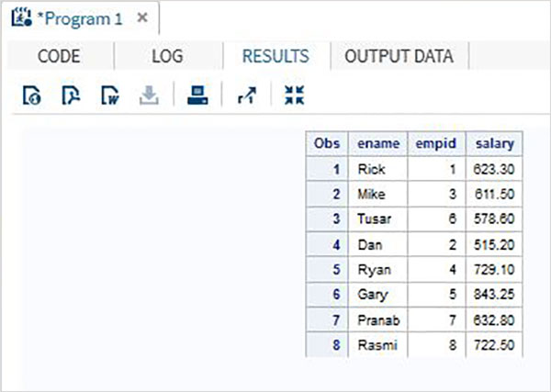551x392 pixels.
Task: Click the grayed-out download arrow icon
Action: coord(149,95)
